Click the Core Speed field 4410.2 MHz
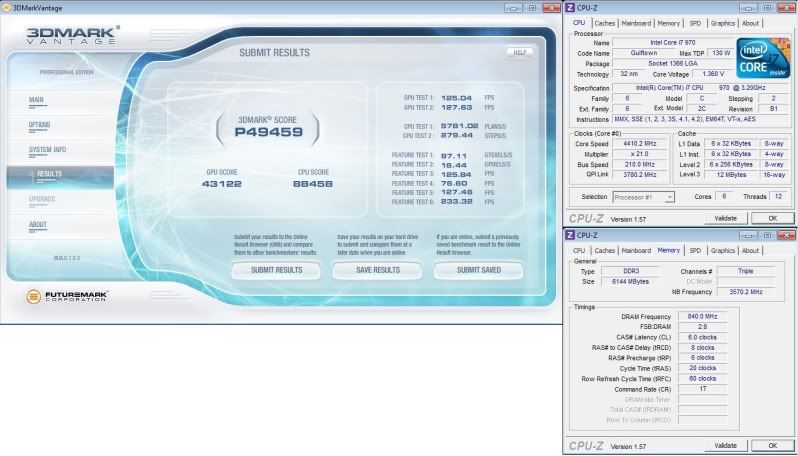Image resolution: width=798 pixels, height=456 pixels. pyautogui.click(x=640, y=144)
